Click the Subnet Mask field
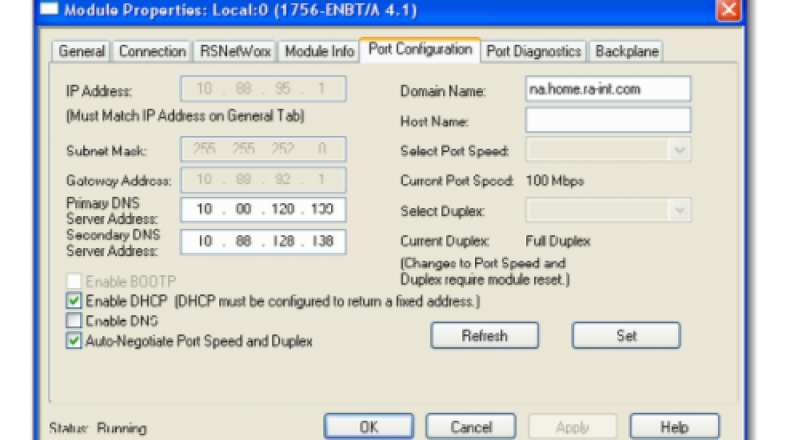The height and width of the screenshot is (440, 806). (x=263, y=149)
